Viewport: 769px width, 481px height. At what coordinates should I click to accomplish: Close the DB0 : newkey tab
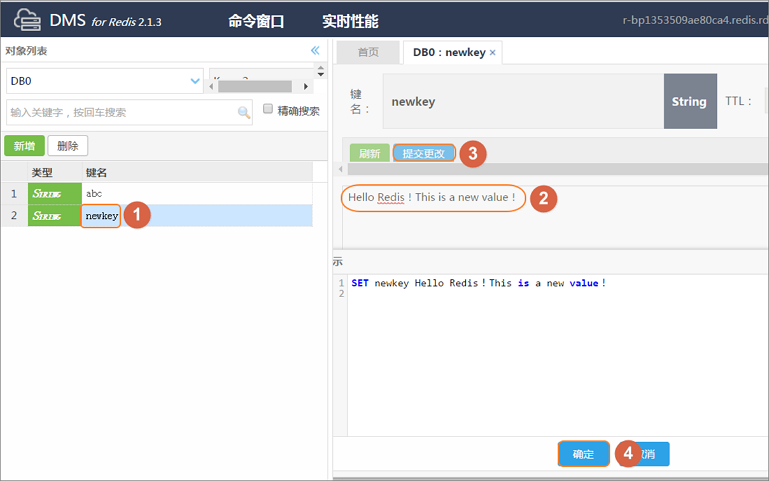(492, 52)
